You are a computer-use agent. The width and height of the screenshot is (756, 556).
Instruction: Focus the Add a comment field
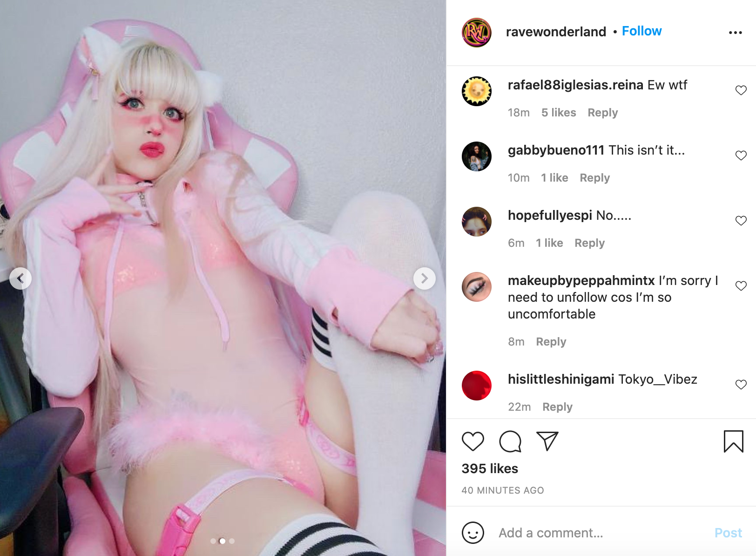click(601, 533)
